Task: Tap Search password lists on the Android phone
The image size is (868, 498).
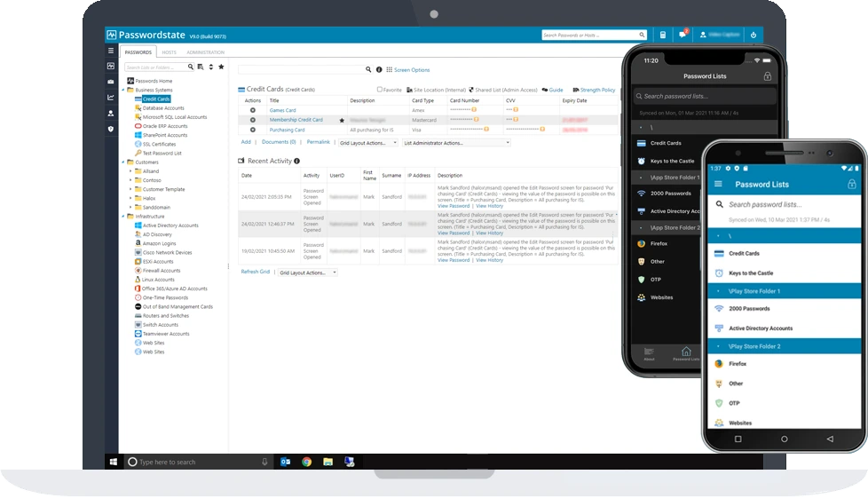Action: tap(785, 204)
